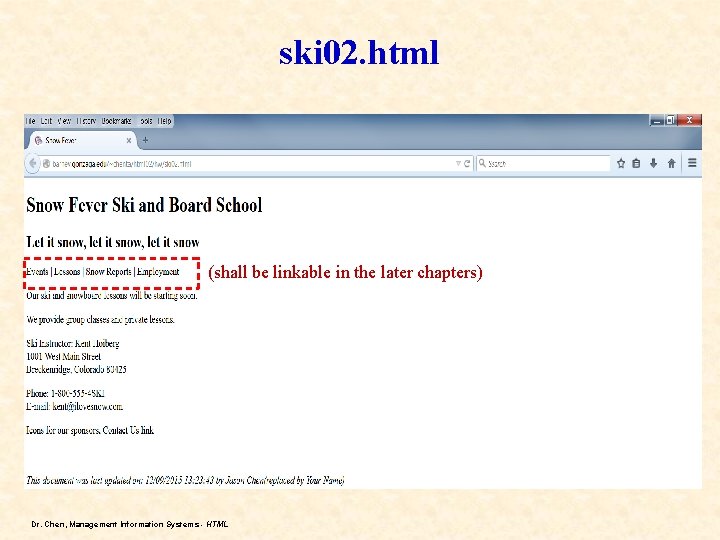Click the Events navigation text
The width and height of the screenshot is (720, 540).
click(x=37, y=272)
